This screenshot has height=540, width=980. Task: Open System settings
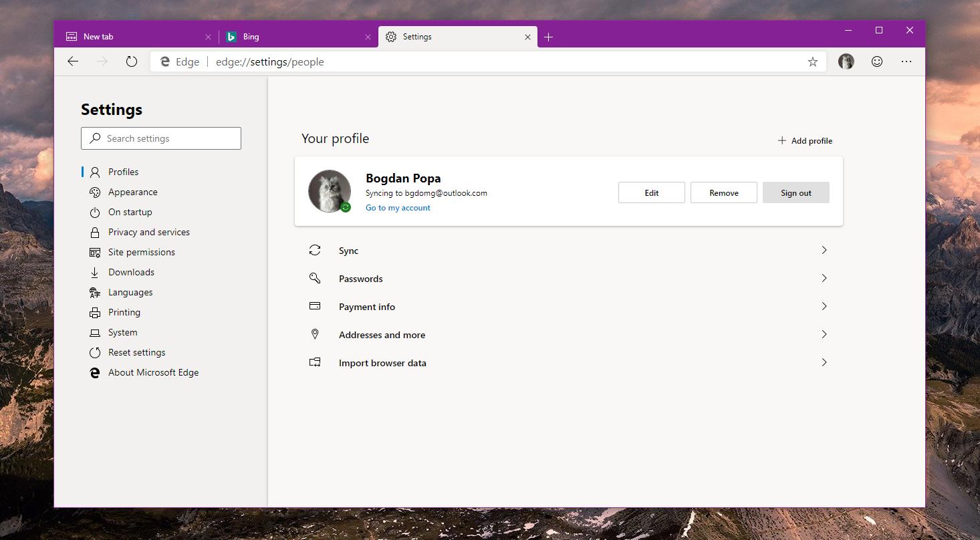coord(122,332)
